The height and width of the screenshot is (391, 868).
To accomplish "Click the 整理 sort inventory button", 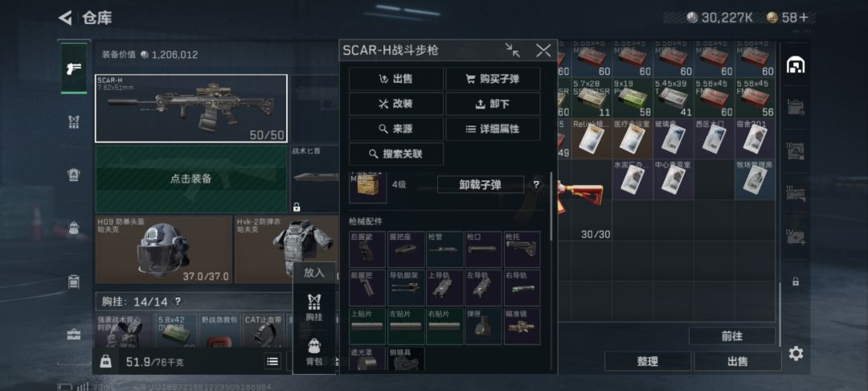I will point(648,361).
